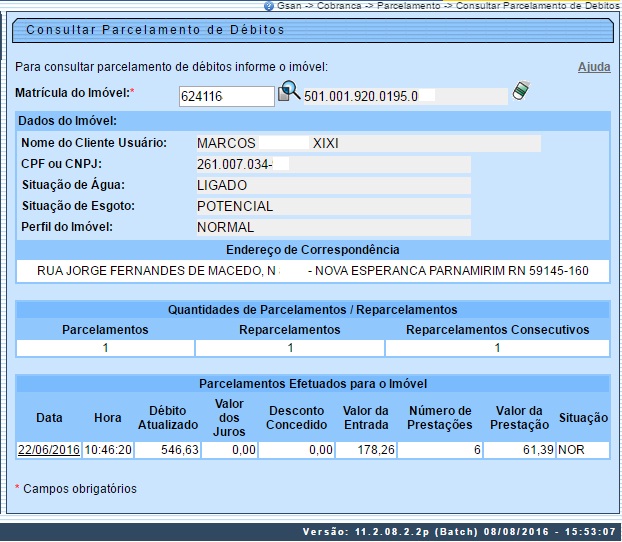Click the Perfil do Imóvel field NORMAL

(331, 227)
